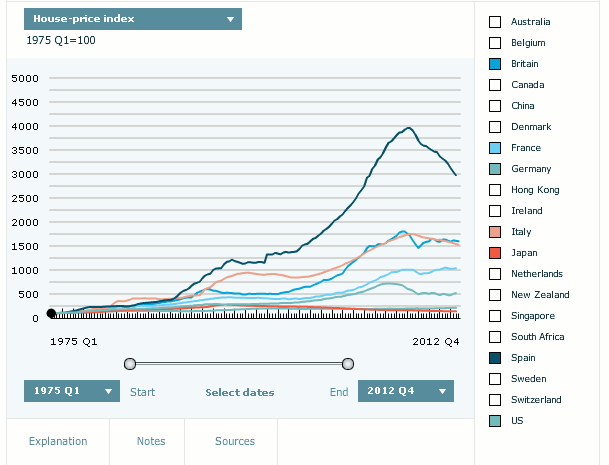This screenshot has width=609, height=465.
Task: Tick the Hong Kong checkbox
Action: coord(494,190)
